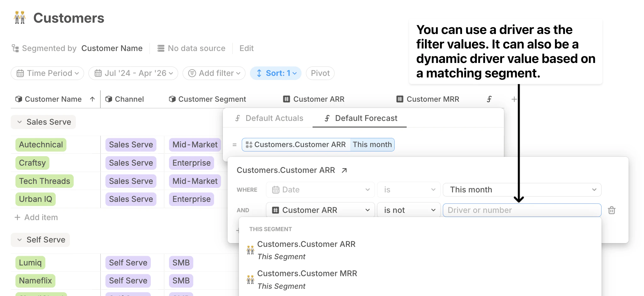
Task: Click the Craftsy customer tag
Action: pyautogui.click(x=32, y=163)
